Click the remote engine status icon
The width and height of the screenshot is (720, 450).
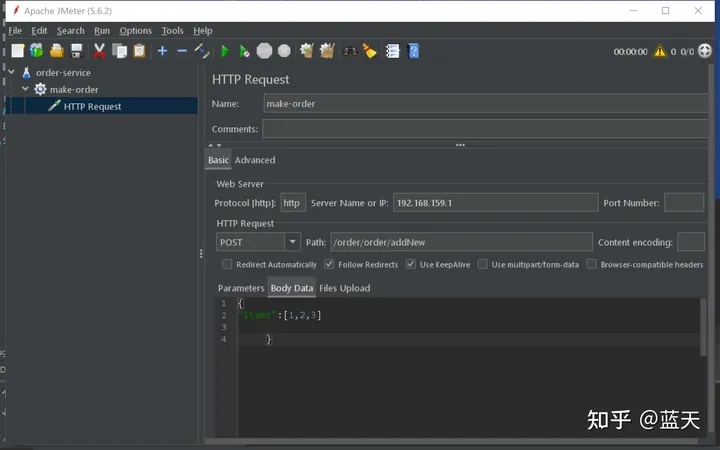point(704,51)
